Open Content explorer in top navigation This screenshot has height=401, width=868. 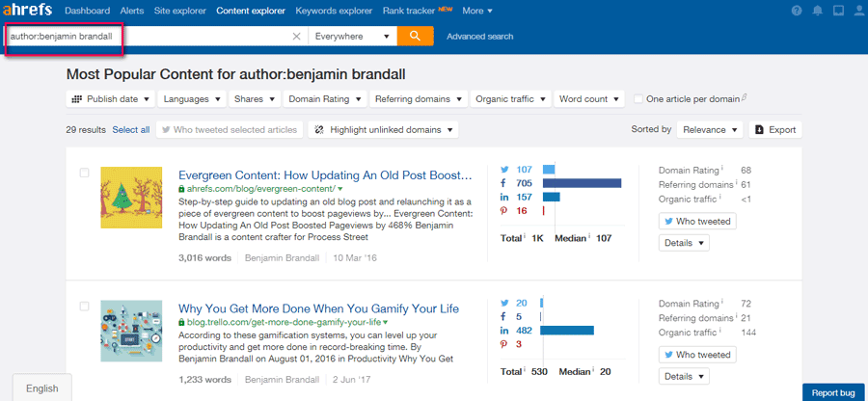pyautogui.click(x=251, y=11)
